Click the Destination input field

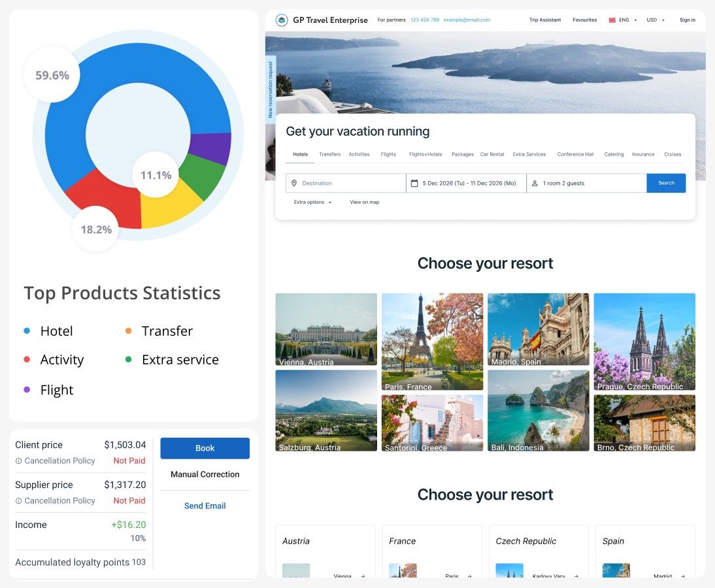346,183
